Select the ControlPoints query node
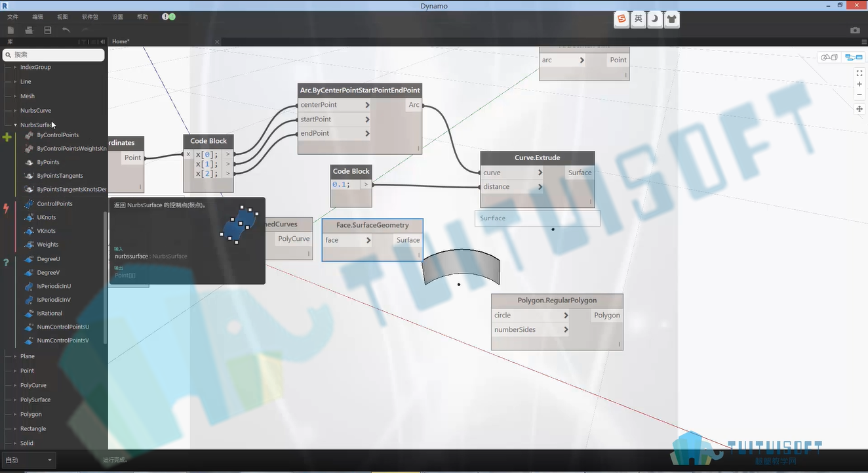 [x=54, y=204]
